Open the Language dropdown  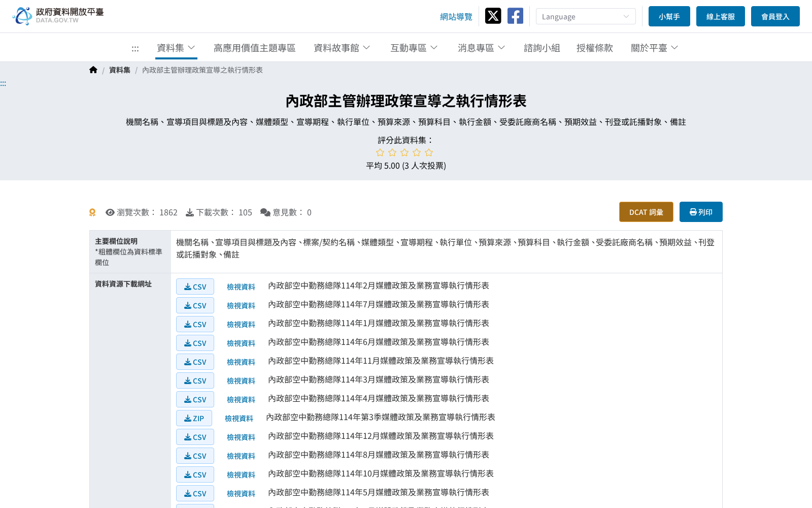[x=586, y=16]
